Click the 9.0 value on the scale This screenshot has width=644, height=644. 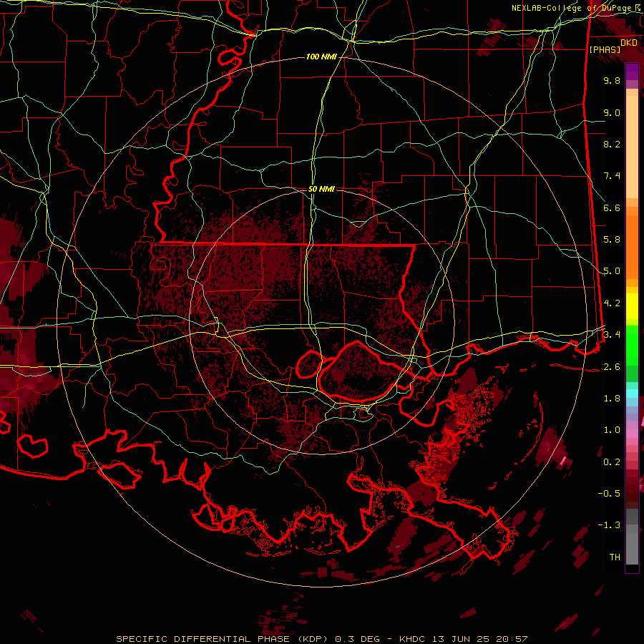pyautogui.click(x=612, y=112)
